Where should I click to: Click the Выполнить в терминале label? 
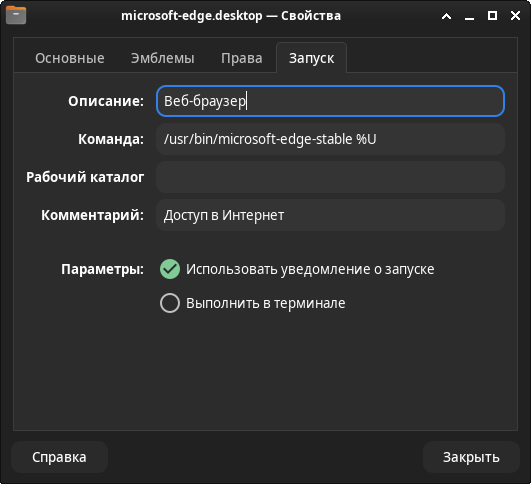pyautogui.click(x=266, y=303)
